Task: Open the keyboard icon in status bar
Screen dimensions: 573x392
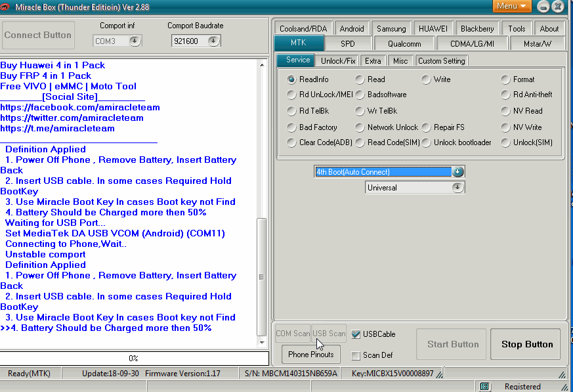Action: click(x=484, y=387)
